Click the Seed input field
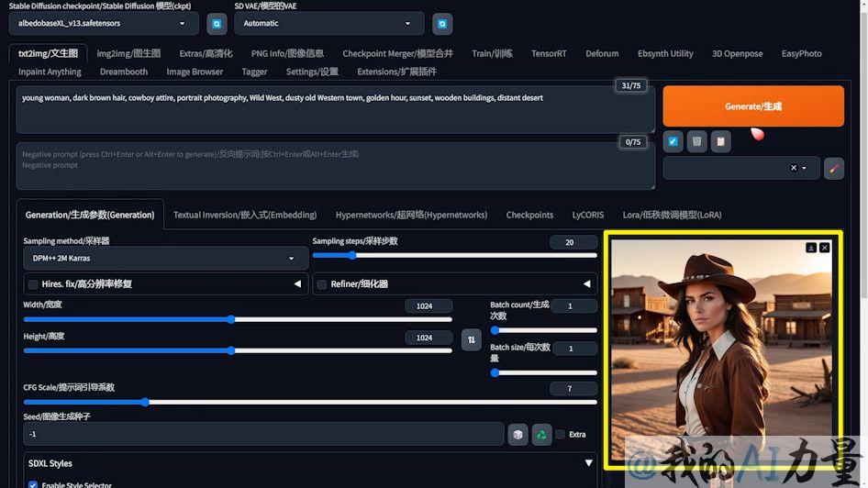 click(263, 434)
